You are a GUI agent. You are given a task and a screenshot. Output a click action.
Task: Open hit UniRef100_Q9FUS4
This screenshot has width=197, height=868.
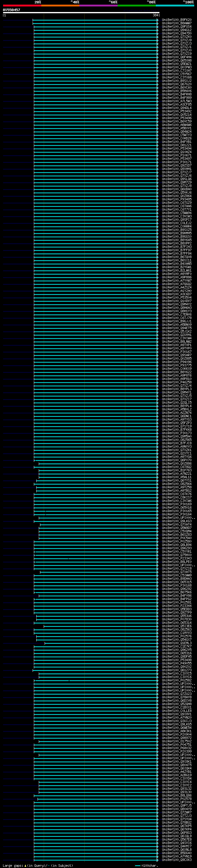[x=176, y=26]
